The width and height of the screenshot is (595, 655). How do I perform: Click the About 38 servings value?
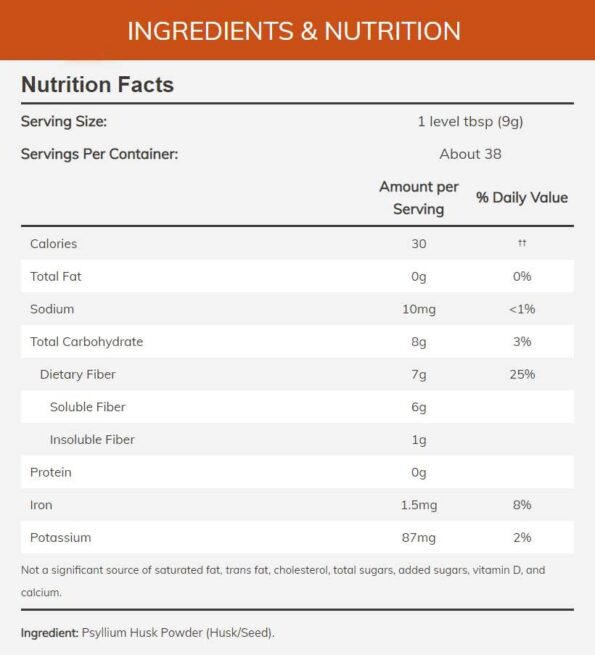(x=470, y=154)
